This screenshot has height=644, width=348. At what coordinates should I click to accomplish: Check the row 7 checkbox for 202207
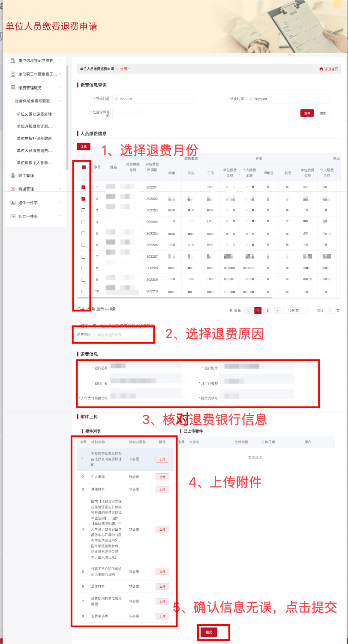point(84,256)
